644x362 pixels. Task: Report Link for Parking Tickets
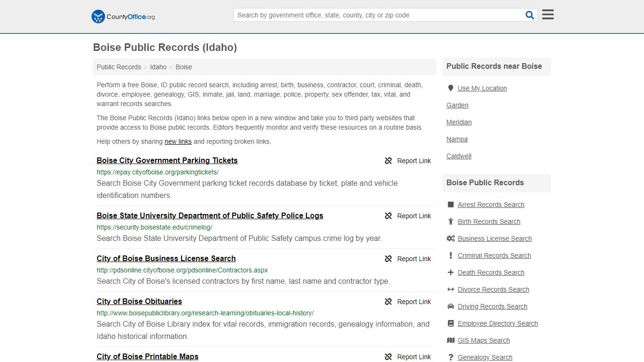coord(414,161)
